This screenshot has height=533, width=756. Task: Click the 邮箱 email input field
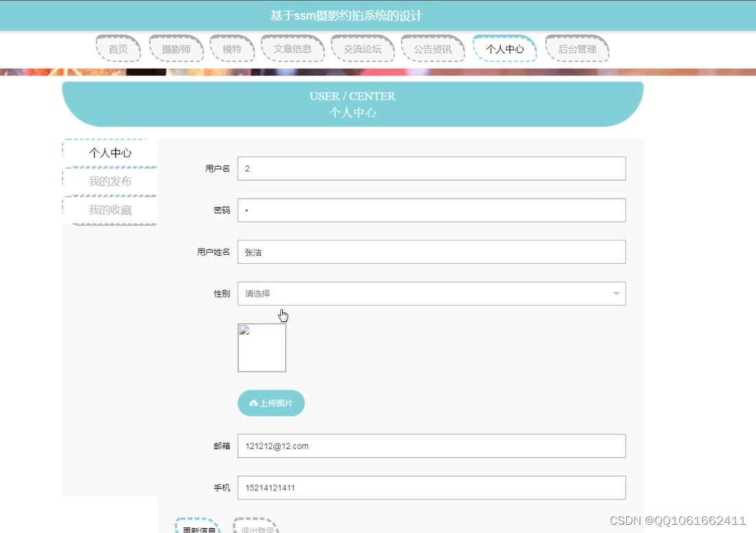coord(431,446)
